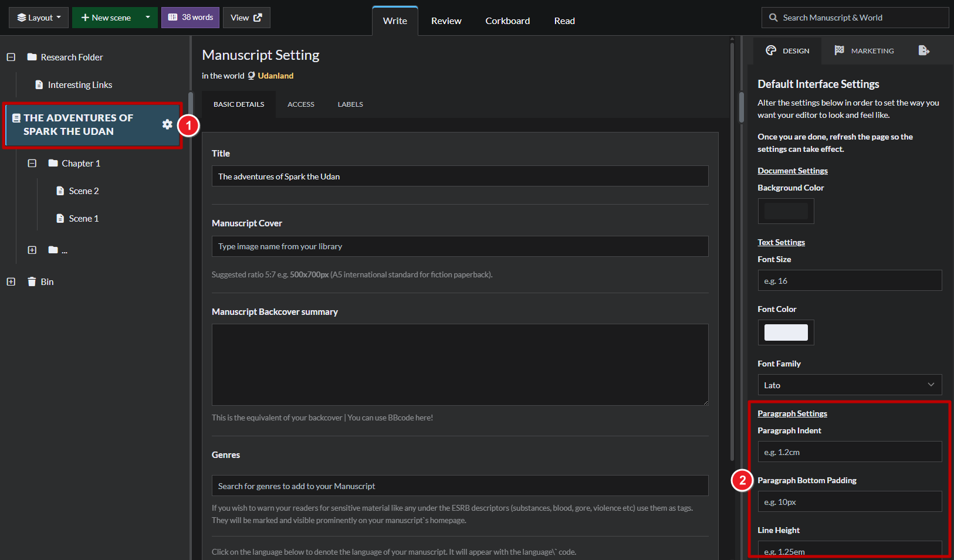Click the Interesting Links document icon
This screenshot has height=560, width=954.
pyautogui.click(x=39, y=84)
